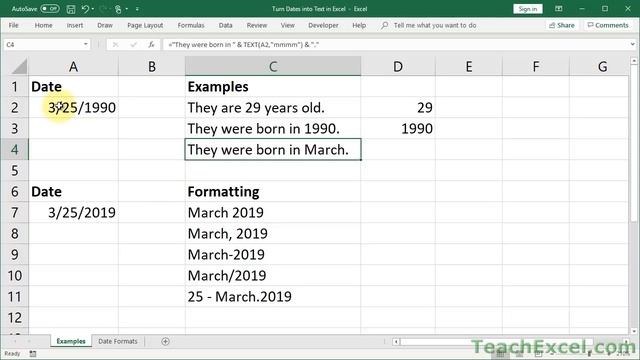Click the Save icon in title bar

[71, 9]
